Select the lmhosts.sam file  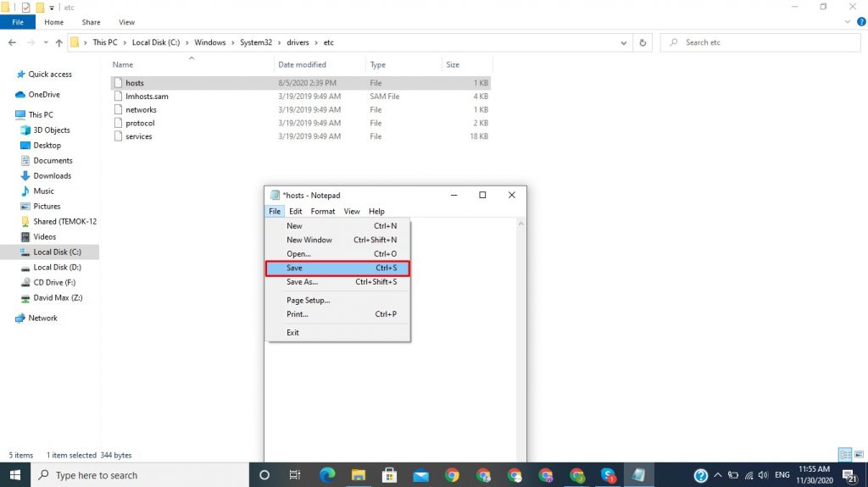[x=147, y=97]
